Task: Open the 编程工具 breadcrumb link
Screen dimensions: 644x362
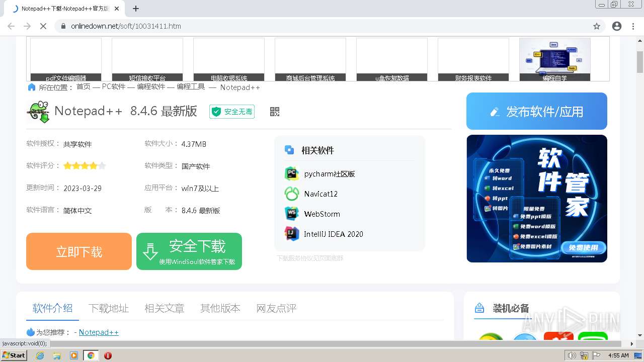Action: (191, 87)
